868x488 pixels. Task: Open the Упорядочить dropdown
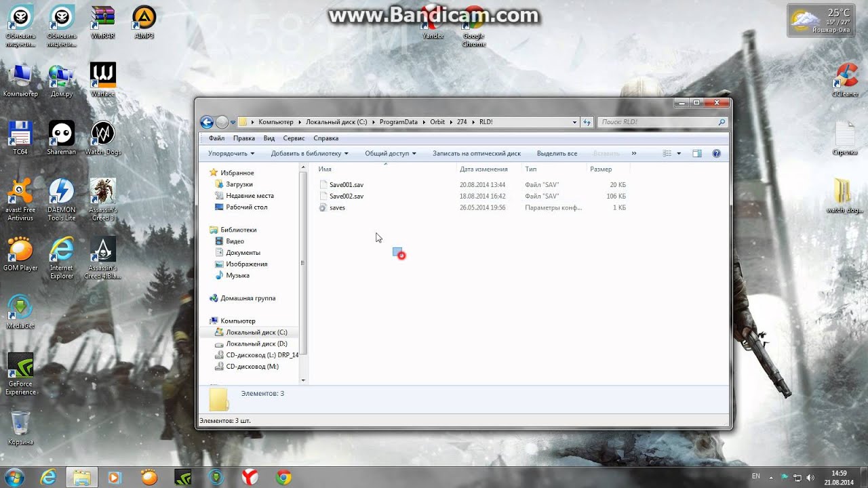231,154
